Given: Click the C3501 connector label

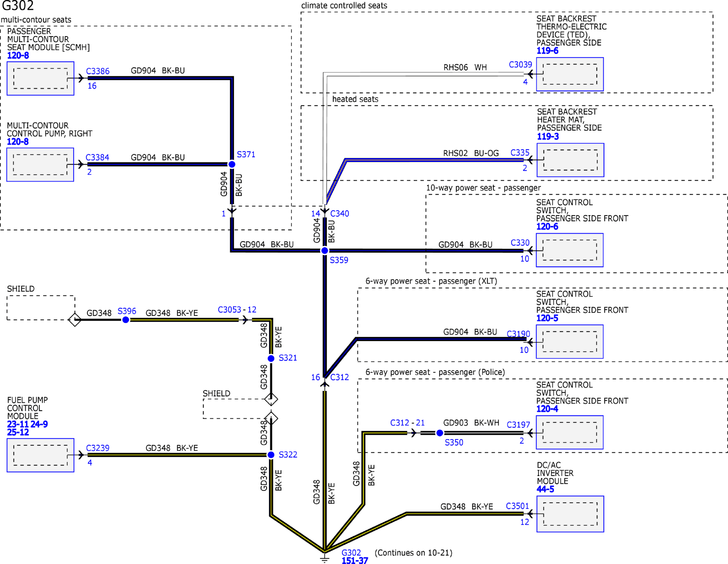Looking at the screenshot, I should point(517,506).
